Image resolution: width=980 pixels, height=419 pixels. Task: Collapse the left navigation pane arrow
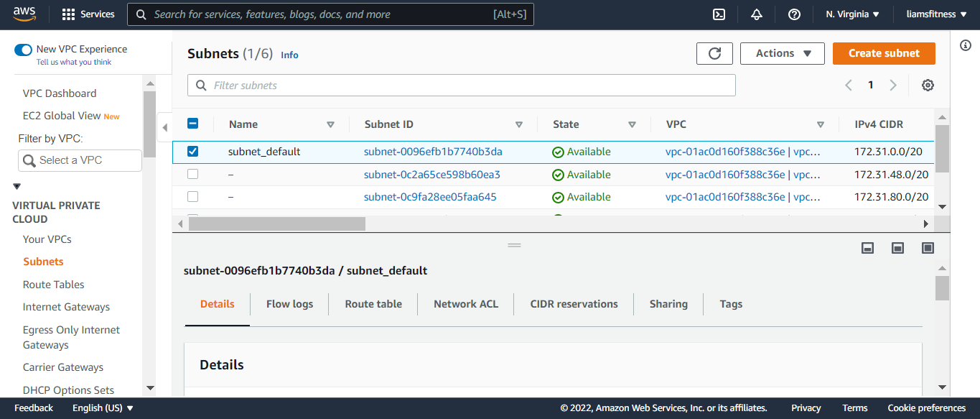[x=164, y=128]
